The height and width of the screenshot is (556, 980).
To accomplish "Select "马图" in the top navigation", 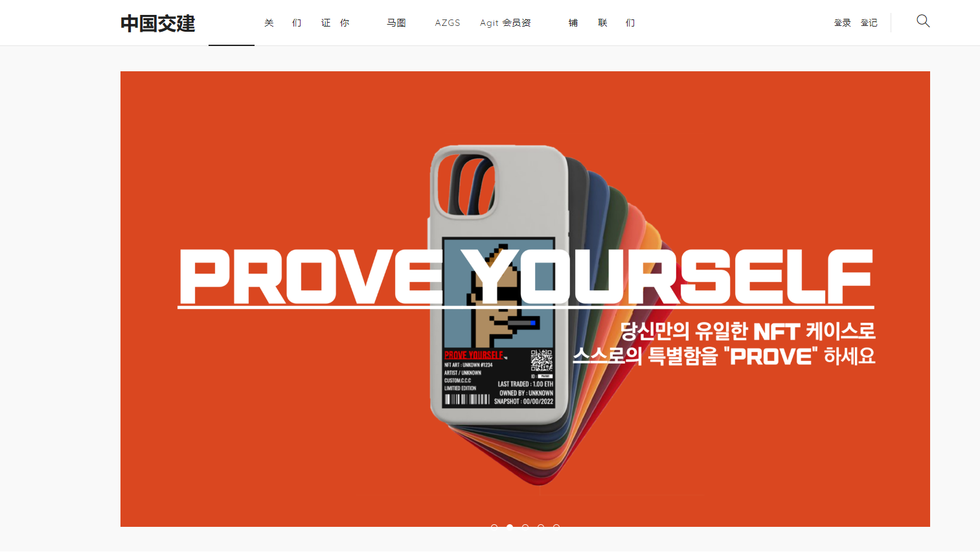I will click(x=396, y=23).
